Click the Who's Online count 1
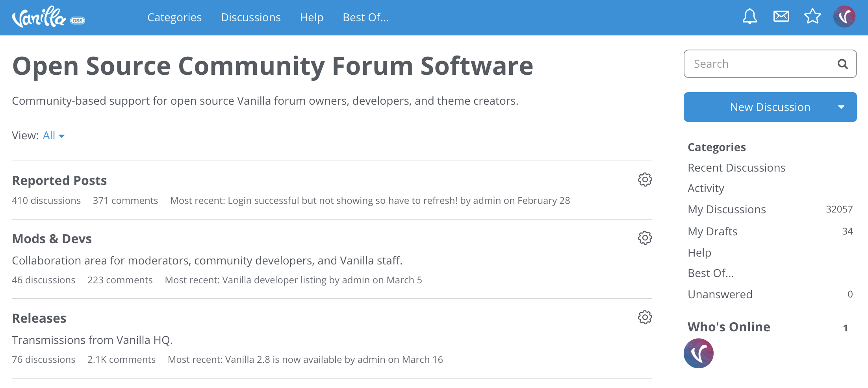 click(845, 328)
